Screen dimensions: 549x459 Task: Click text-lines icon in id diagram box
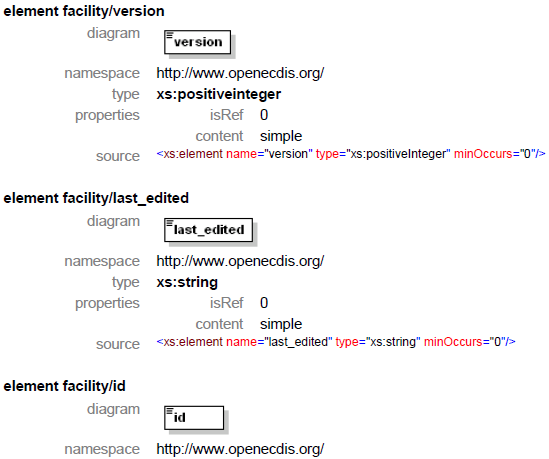[170, 410]
